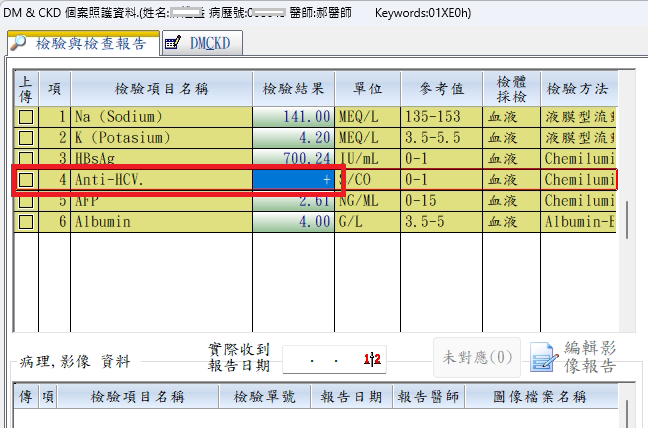Viewport: 648px width, 428px height.
Task: Click the 編輯影像報告 button label
Action: [588, 357]
